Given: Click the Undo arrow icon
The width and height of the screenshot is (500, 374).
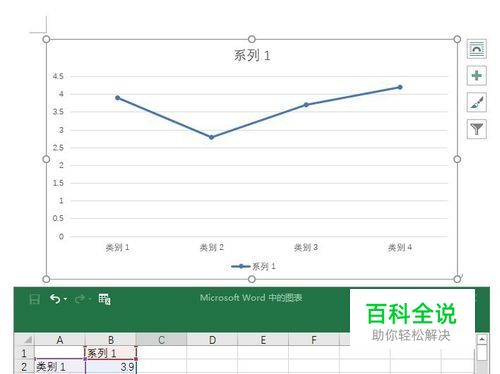Looking at the screenshot, I should [55, 299].
